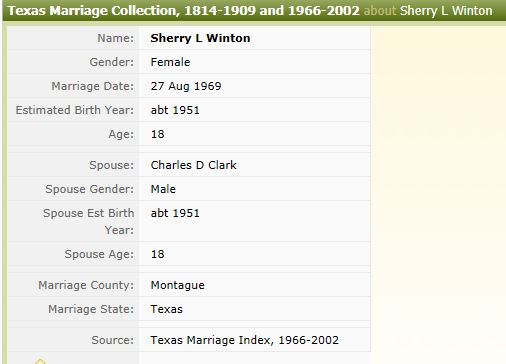The height and width of the screenshot is (364, 506).
Task: Click the Estimated Birth Year label
Action: [x=75, y=110]
